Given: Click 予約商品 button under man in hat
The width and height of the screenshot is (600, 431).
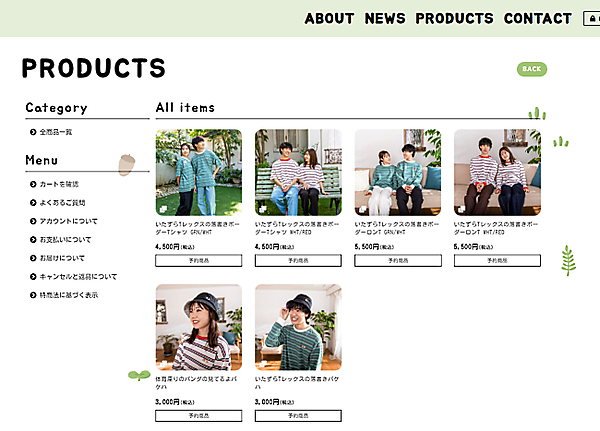Looking at the screenshot, I should pyautogui.click(x=298, y=416).
